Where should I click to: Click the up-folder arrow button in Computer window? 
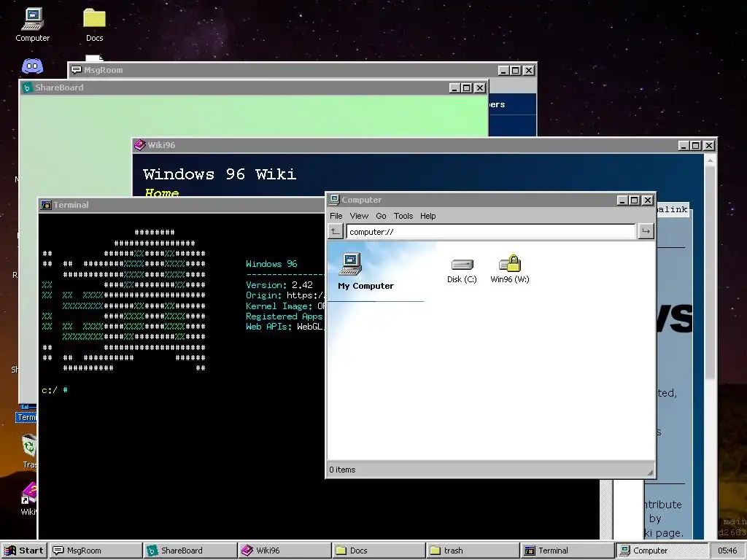click(x=336, y=232)
